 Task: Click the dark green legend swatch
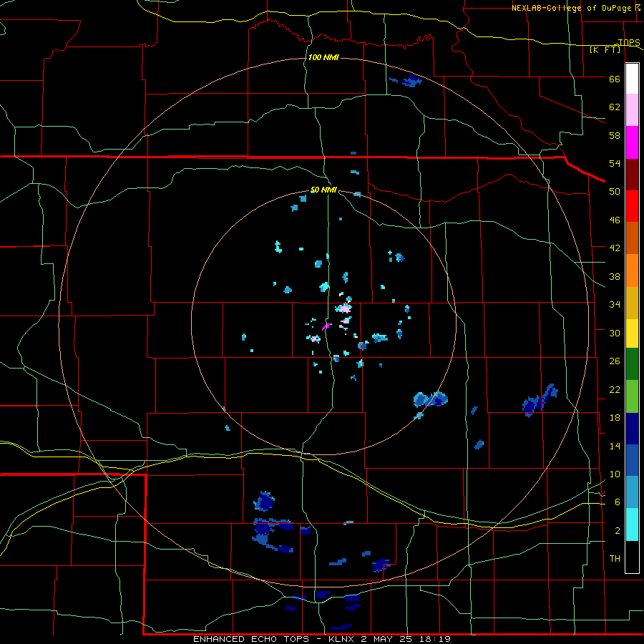pyautogui.click(x=632, y=364)
